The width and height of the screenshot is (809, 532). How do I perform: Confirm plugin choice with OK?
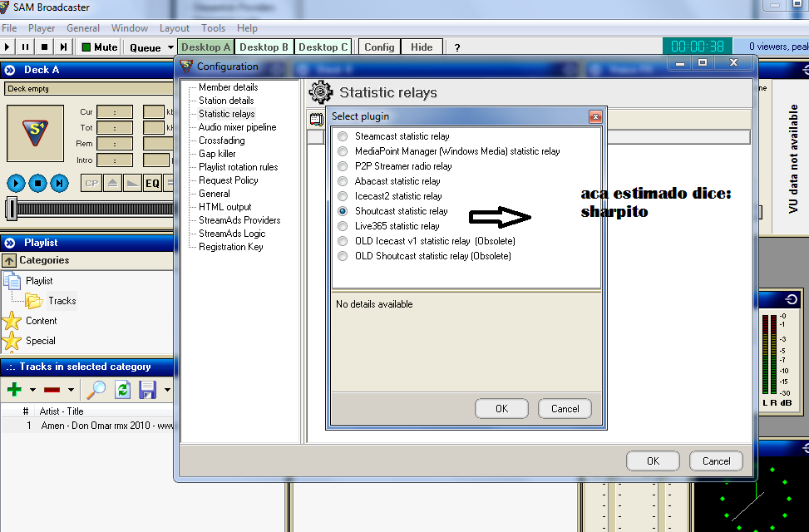[501, 408]
